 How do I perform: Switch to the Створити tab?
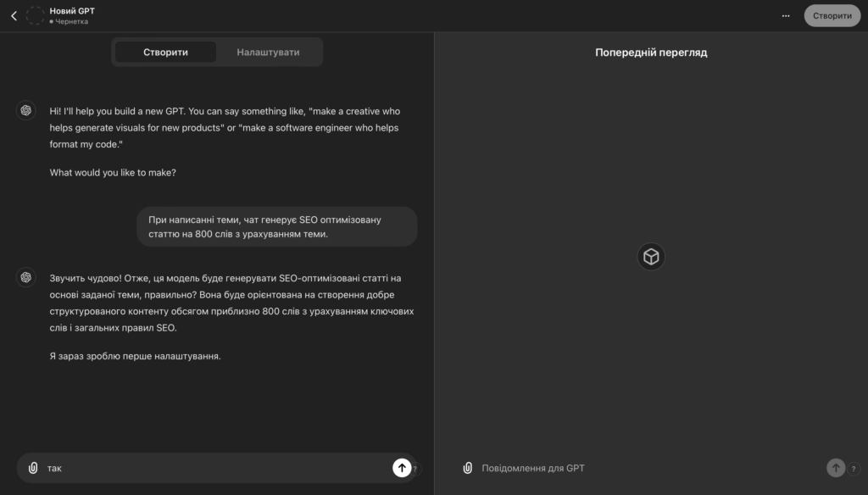(x=165, y=52)
